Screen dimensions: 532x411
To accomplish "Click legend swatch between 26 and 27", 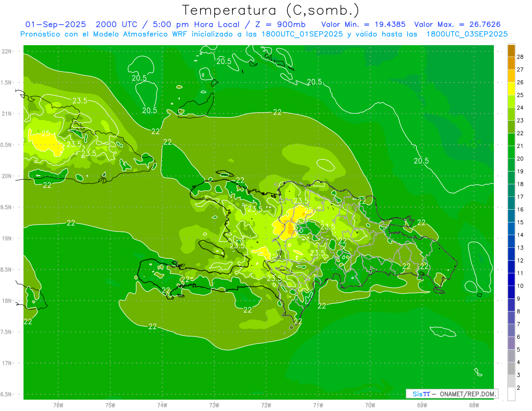I will 512,76.
